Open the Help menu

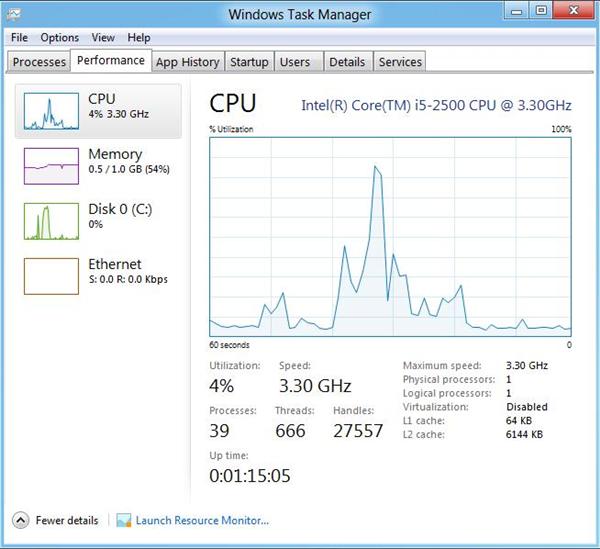[x=139, y=37]
